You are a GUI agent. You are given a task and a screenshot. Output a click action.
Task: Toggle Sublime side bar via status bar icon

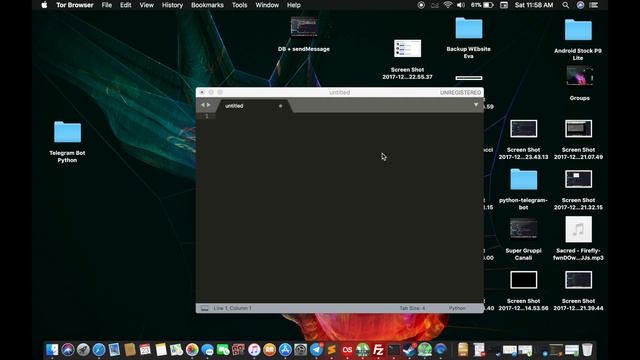click(x=204, y=308)
